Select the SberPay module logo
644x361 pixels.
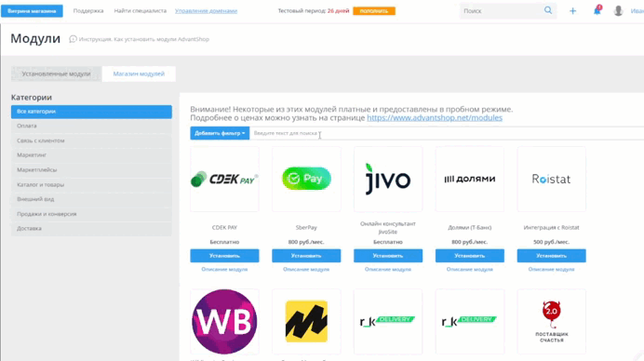coord(306,179)
